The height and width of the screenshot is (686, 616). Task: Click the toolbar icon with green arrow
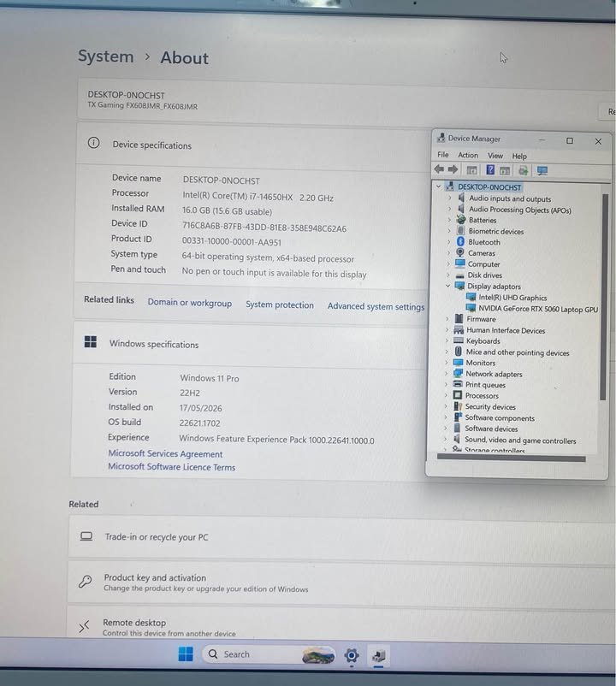click(524, 170)
